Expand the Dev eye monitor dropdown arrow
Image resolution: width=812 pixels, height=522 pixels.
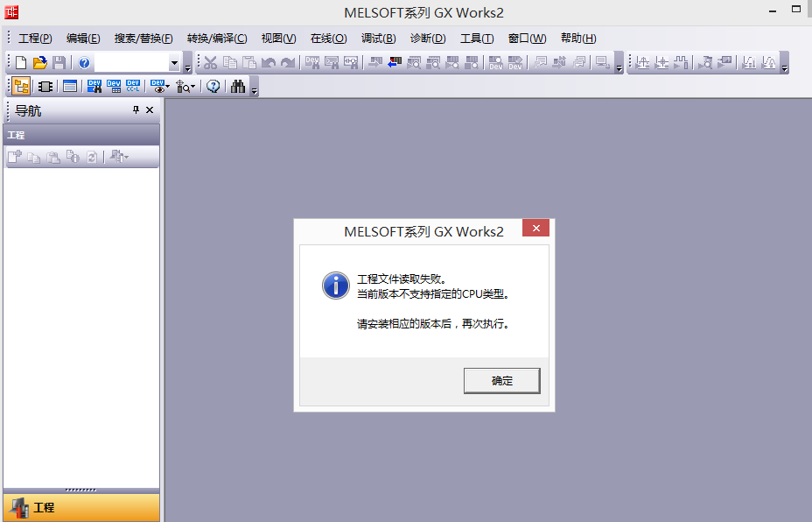(167, 87)
